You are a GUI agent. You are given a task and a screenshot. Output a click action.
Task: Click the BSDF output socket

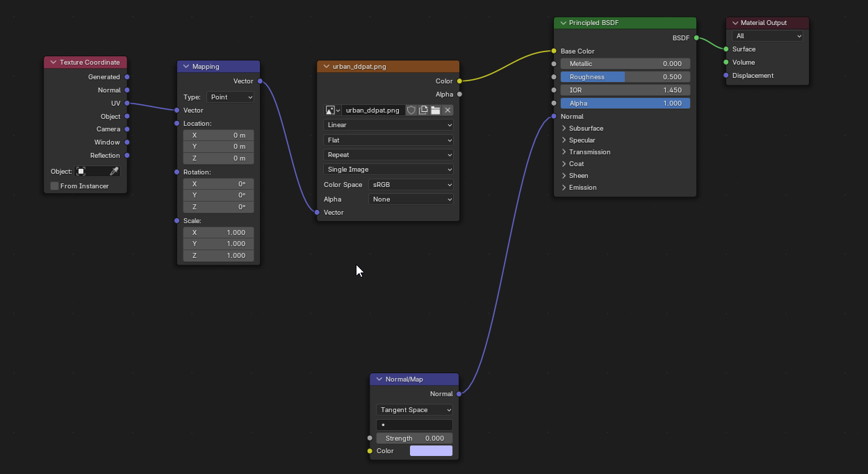tap(696, 38)
